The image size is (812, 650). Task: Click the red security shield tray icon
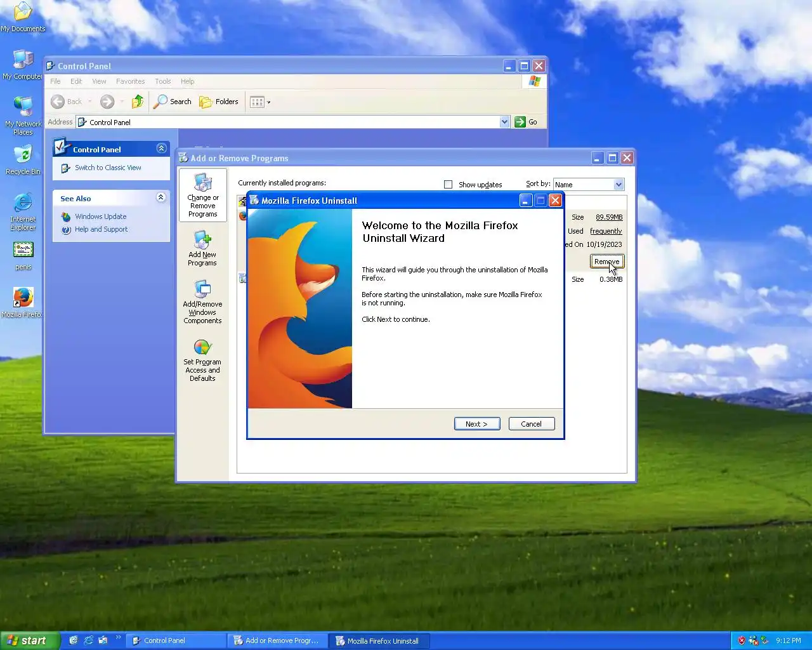coord(741,640)
